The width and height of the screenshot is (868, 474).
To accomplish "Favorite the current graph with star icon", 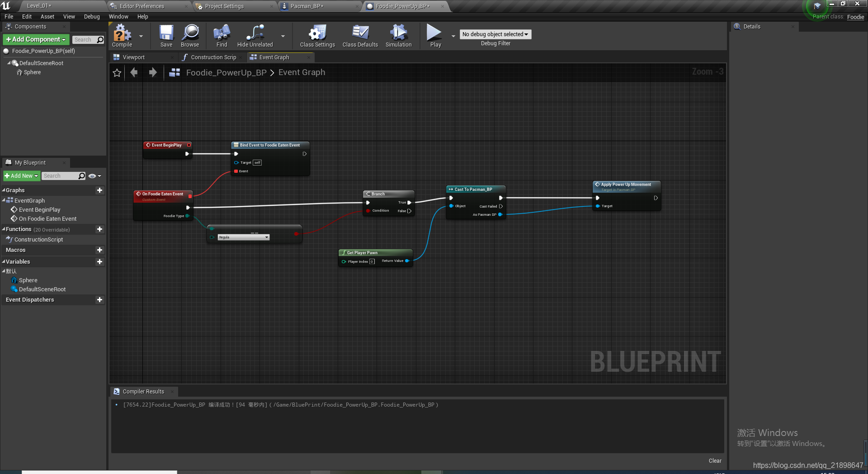I will (x=117, y=73).
